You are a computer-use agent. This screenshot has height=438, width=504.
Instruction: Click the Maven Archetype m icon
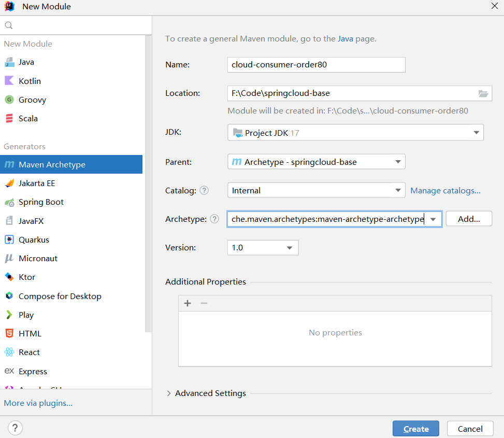point(9,164)
